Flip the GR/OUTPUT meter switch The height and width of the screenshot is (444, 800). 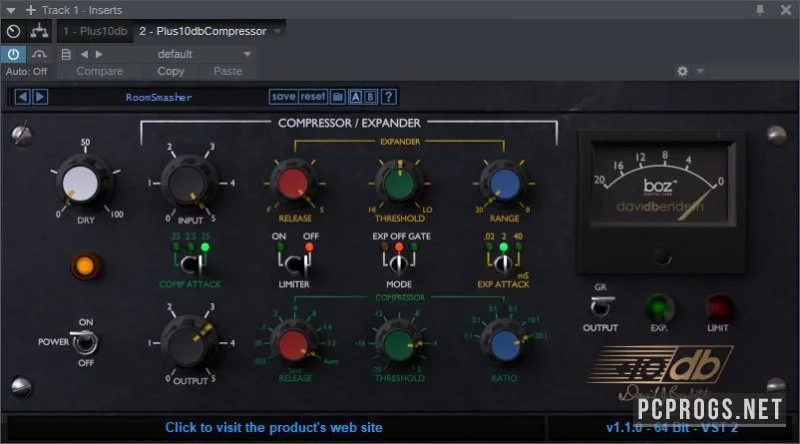pos(601,306)
